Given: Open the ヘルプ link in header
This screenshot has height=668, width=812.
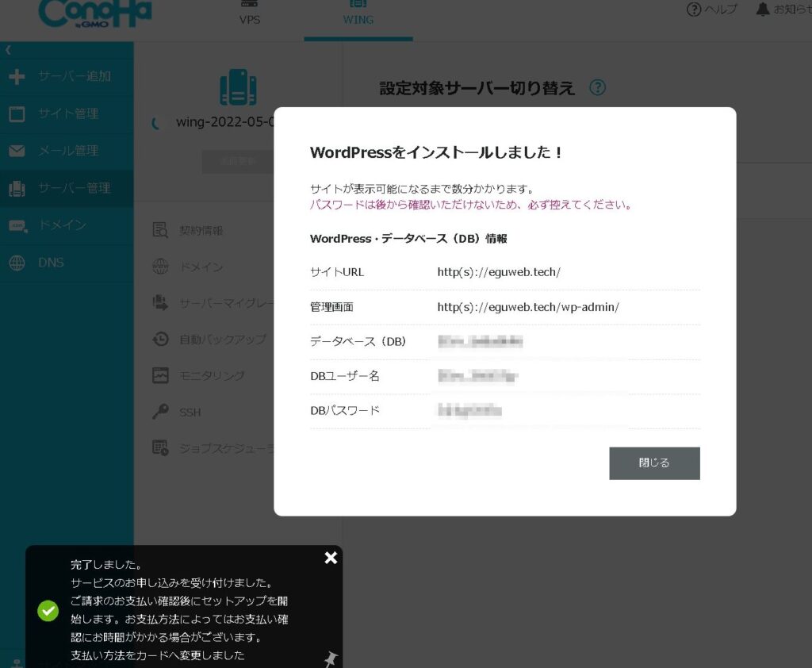Looking at the screenshot, I should tap(711, 9).
